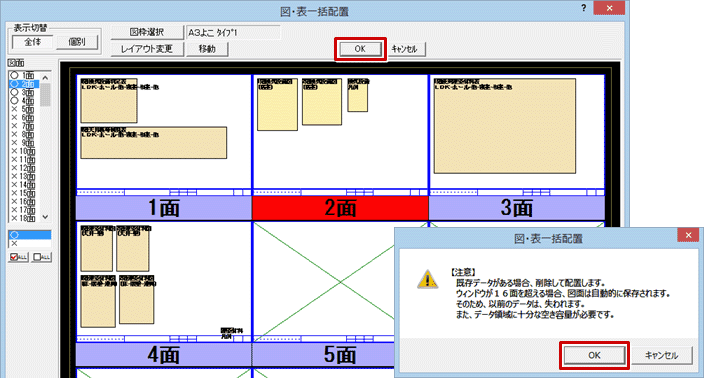Click the uncheck ALL icon button
The height and width of the screenshot is (378, 704).
[x=42, y=257]
